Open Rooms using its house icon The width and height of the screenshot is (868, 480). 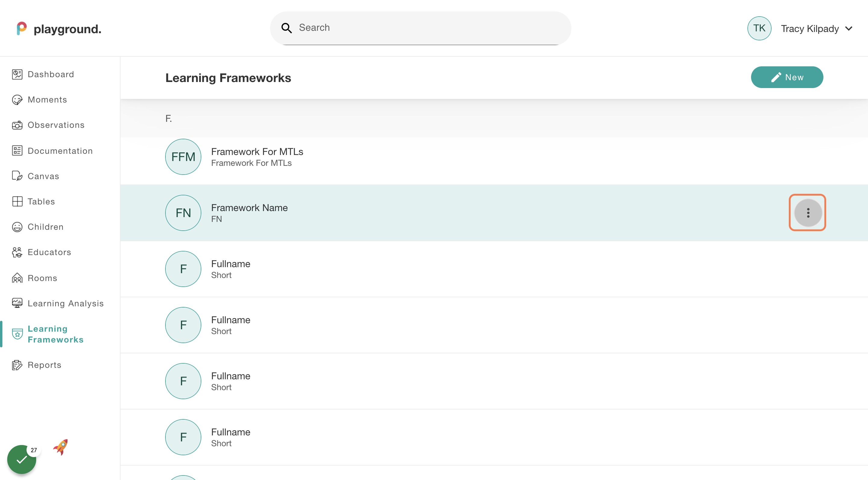click(17, 278)
